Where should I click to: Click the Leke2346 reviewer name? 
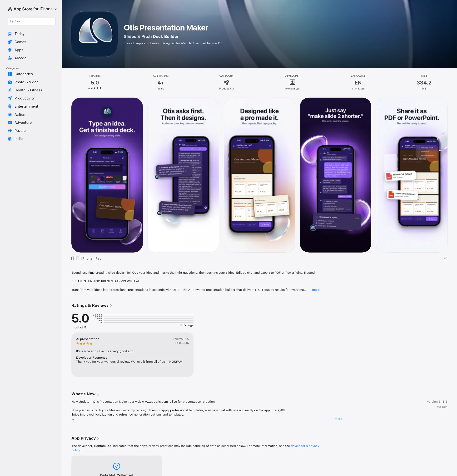click(182, 343)
